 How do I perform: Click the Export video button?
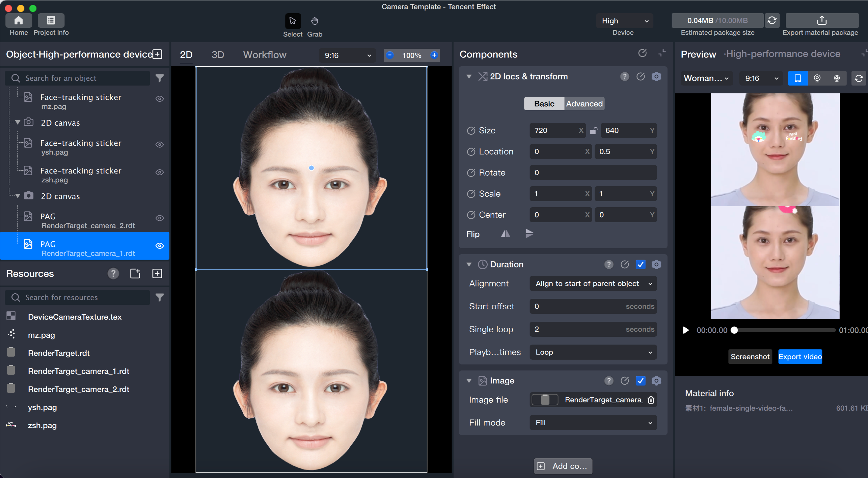coord(800,357)
